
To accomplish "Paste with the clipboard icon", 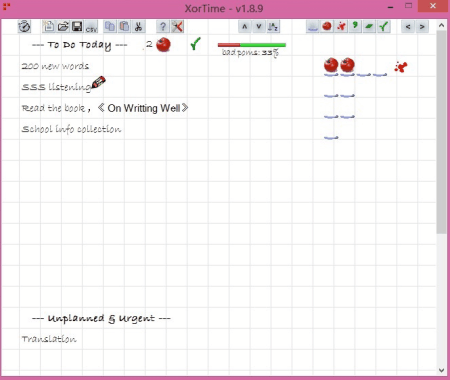I will [124, 26].
